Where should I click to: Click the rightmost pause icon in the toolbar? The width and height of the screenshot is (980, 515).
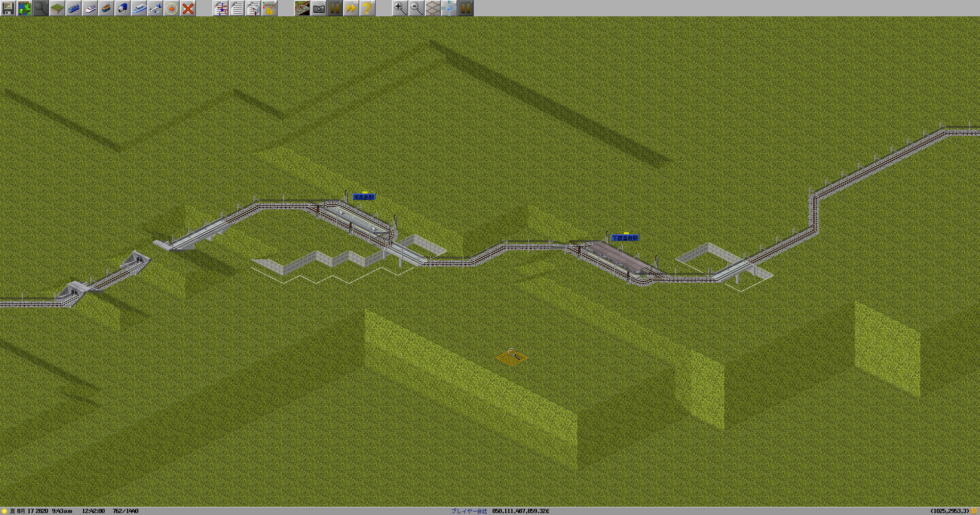click(465, 8)
